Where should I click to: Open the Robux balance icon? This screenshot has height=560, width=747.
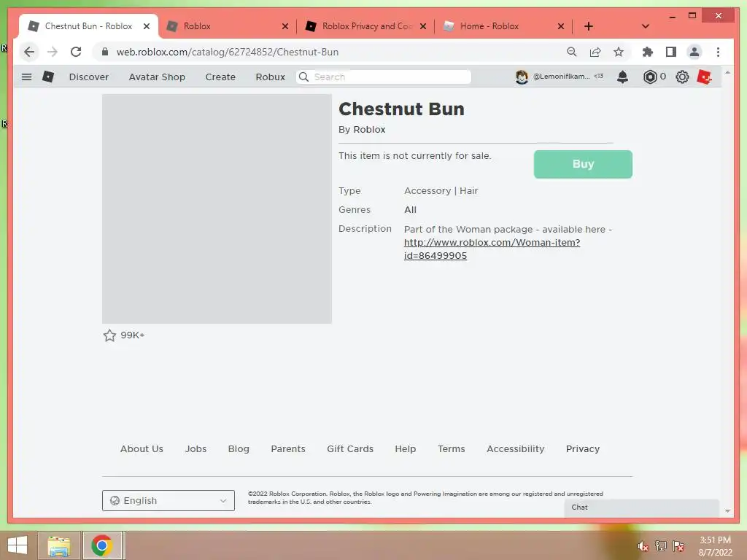pyautogui.click(x=650, y=77)
